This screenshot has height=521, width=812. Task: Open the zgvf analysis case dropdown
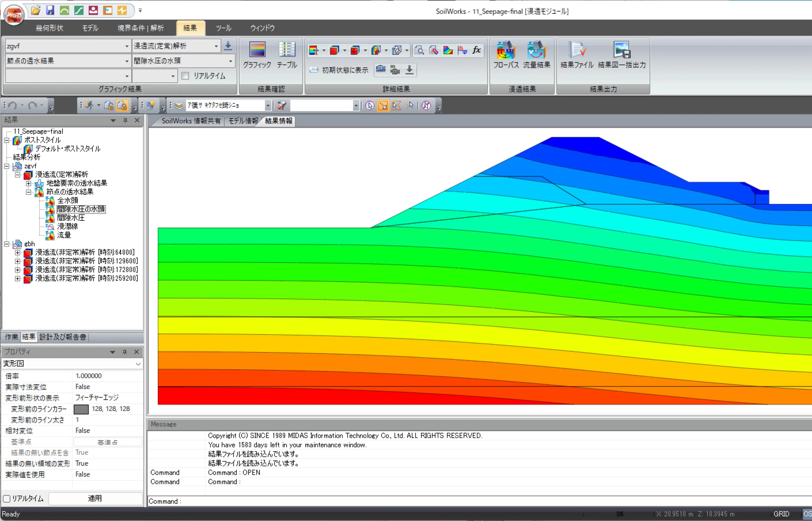point(127,46)
